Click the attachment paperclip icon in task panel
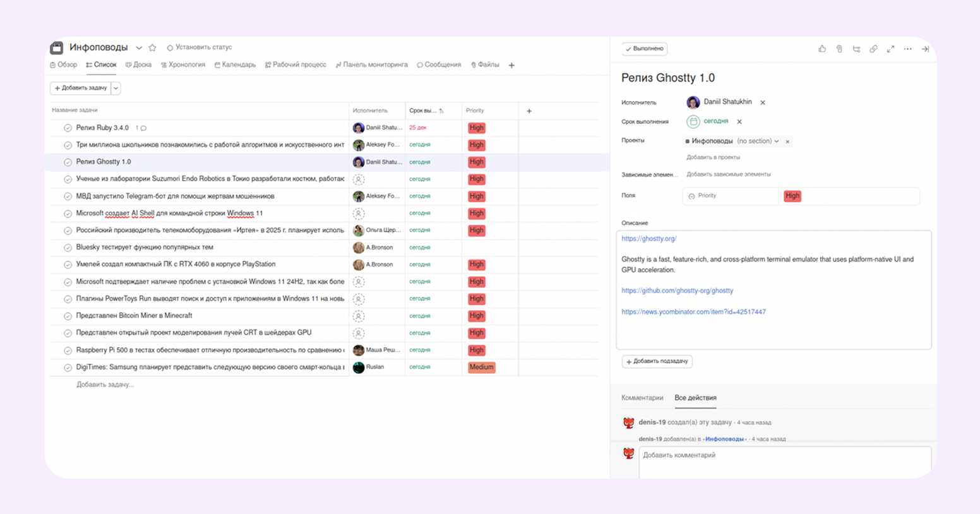 click(x=839, y=49)
